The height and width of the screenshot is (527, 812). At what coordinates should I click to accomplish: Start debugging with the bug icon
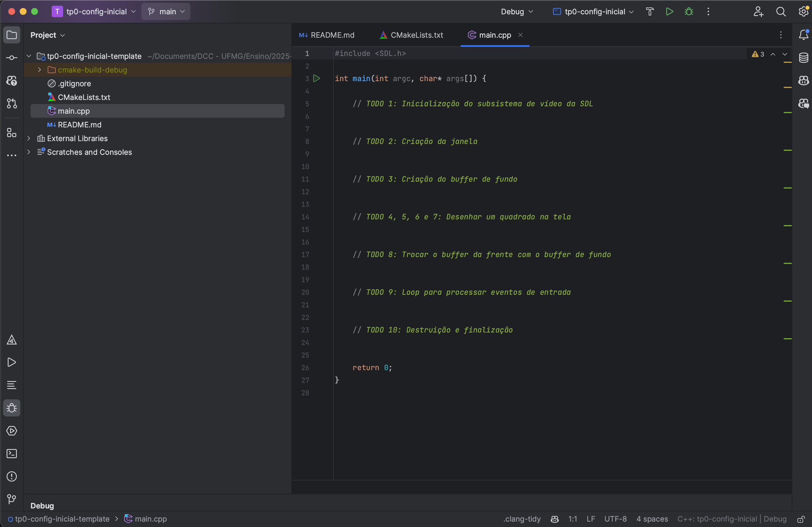tap(688, 12)
